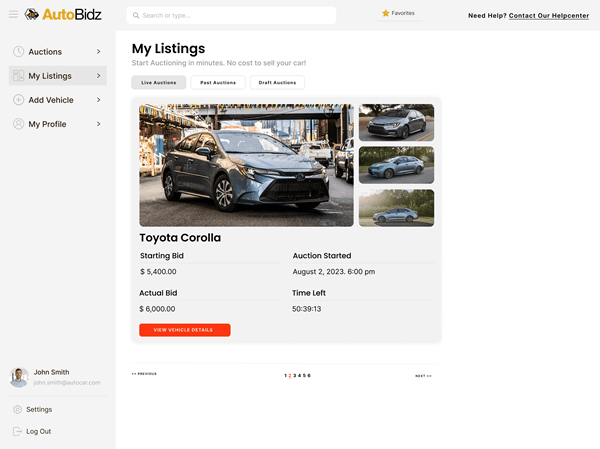Click the john.smith@autocar.com email
The width and height of the screenshot is (600, 449).
pyautogui.click(x=67, y=382)
